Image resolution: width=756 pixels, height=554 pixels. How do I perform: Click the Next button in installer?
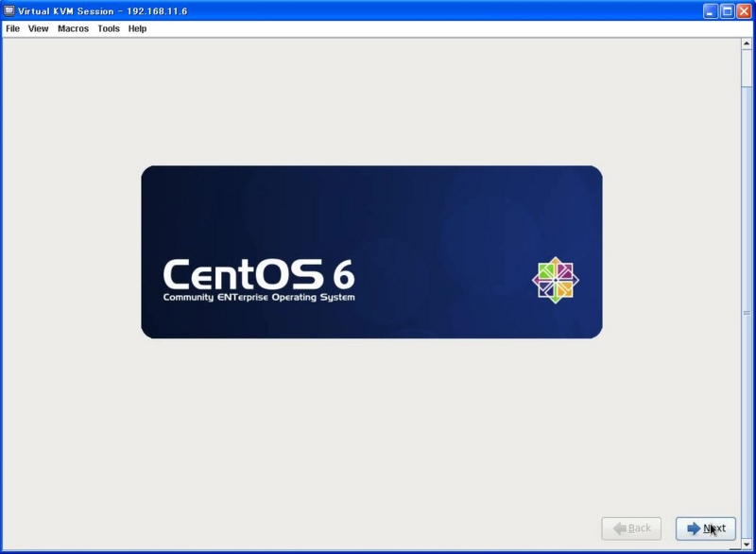[x=705, y=528]
